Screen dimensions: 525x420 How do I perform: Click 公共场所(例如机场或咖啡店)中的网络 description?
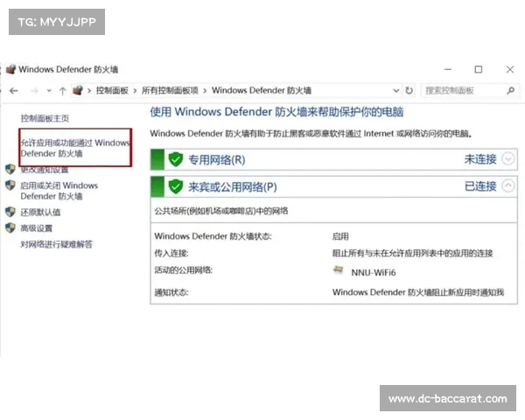pos(221,211)
